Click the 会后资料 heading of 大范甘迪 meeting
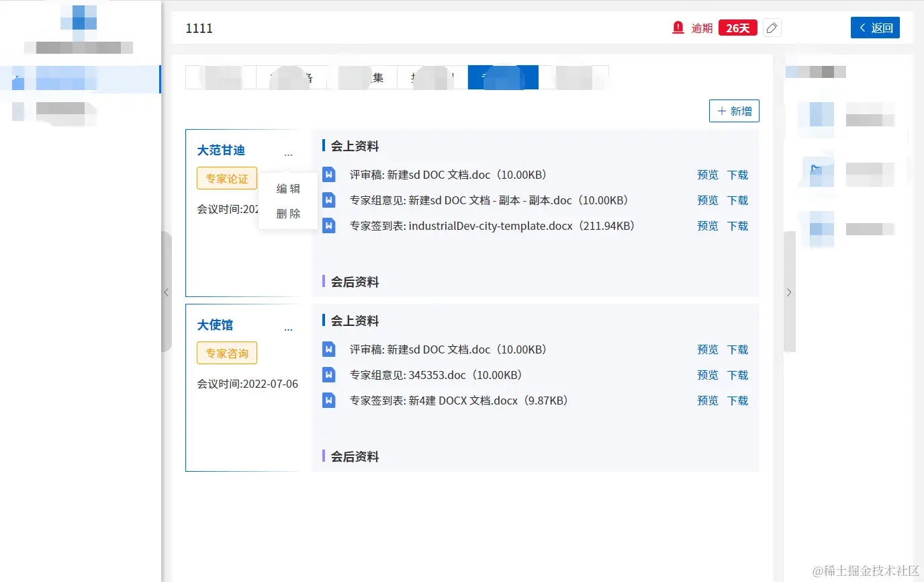This screenshot has height=582, width=924. pyautogui.click(x=355, y=282)
